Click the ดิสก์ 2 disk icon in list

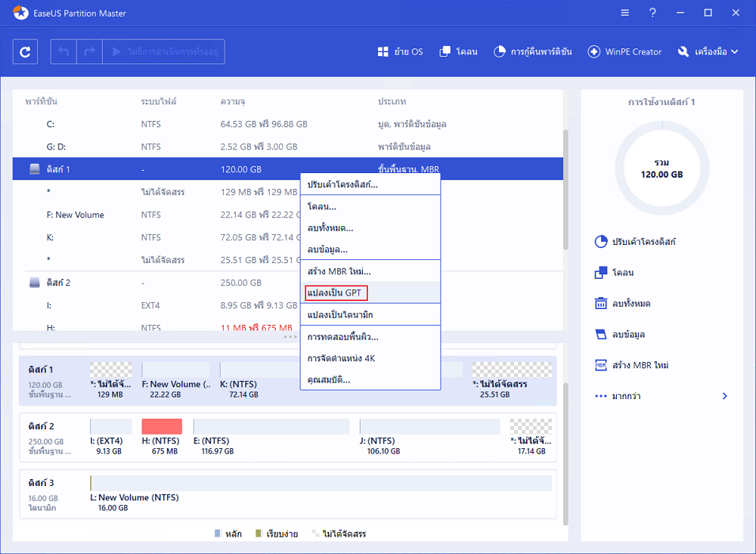click(35, 283)
